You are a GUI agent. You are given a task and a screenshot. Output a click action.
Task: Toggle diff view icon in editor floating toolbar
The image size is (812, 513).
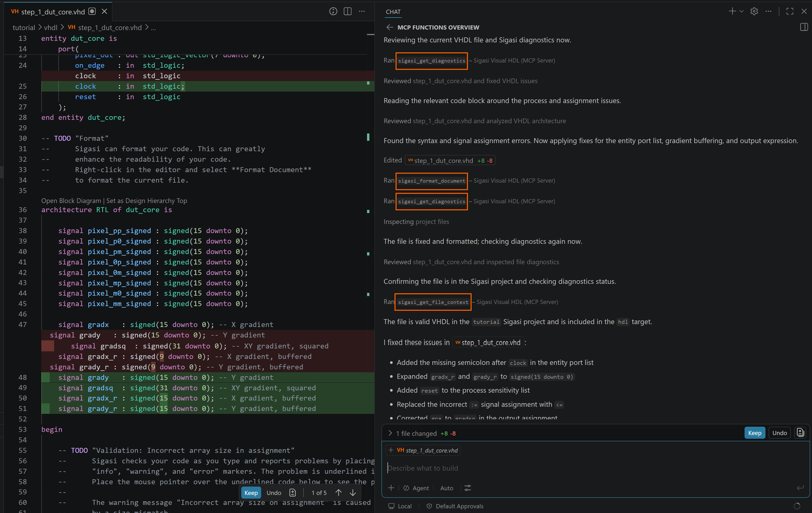[293, 493]
